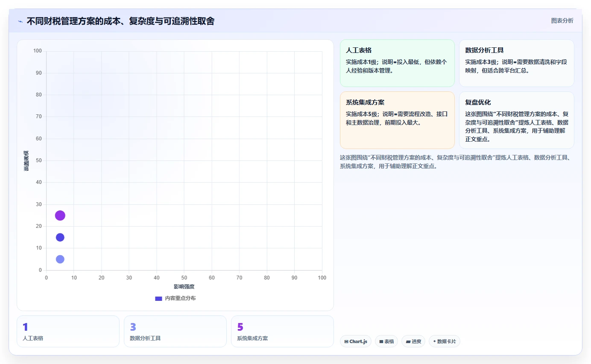This screenshot has width=591, height=364.
Task: Click the stat card showing 5 系统集成方案
Action: (x=282, y=331)
